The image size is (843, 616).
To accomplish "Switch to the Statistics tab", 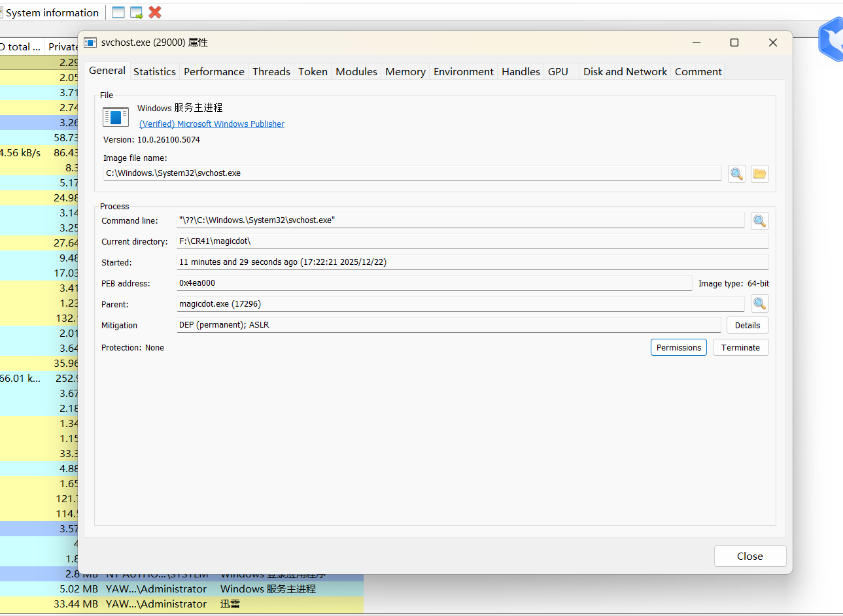I will (x=154, y=72).
